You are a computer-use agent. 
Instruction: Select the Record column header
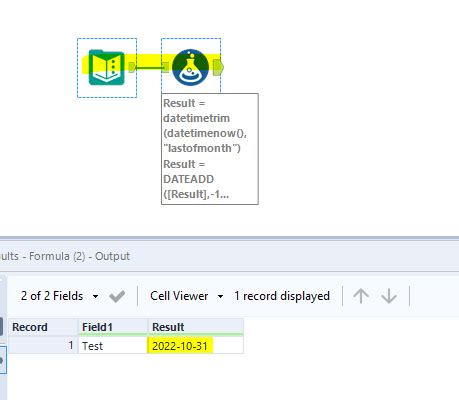click(43, 327)
